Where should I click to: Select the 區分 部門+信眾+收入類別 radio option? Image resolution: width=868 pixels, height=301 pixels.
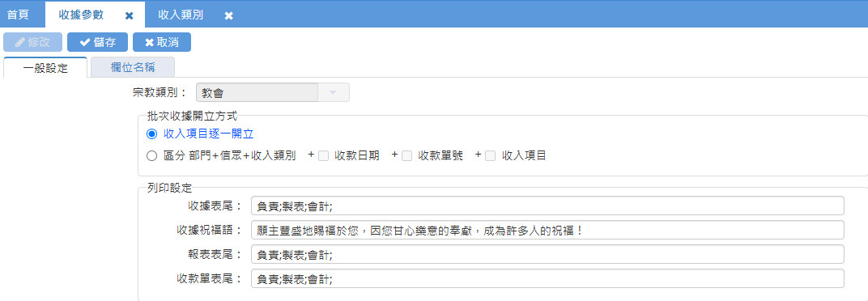point(151,156)
